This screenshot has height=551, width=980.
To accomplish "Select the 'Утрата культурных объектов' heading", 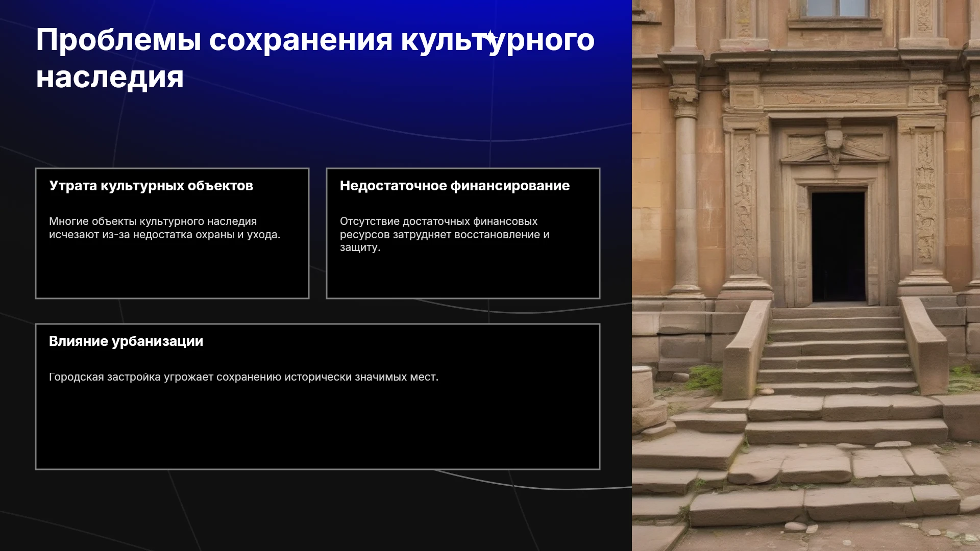I will 151,186.
